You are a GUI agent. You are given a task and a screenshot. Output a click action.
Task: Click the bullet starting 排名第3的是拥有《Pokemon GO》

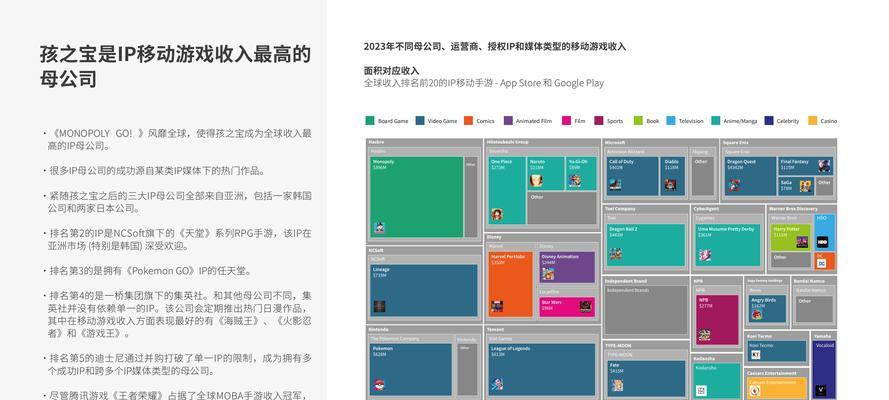pos(147,271)
